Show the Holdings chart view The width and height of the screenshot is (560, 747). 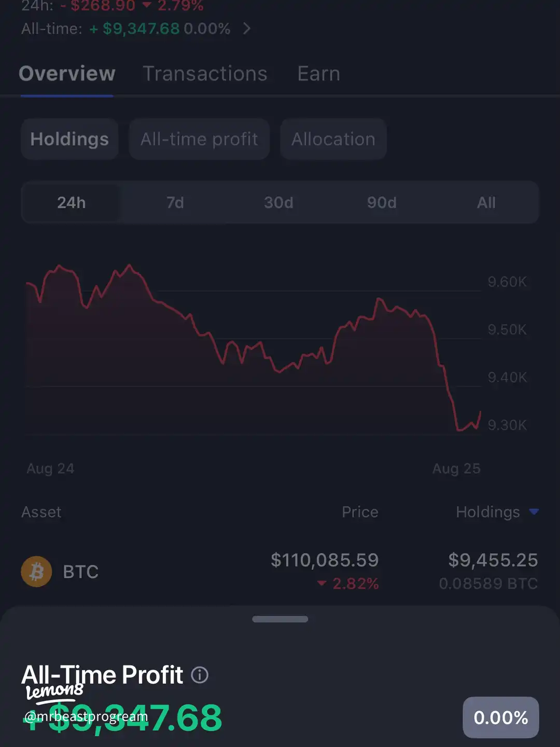pyautogui.click(x=69, y=139)
